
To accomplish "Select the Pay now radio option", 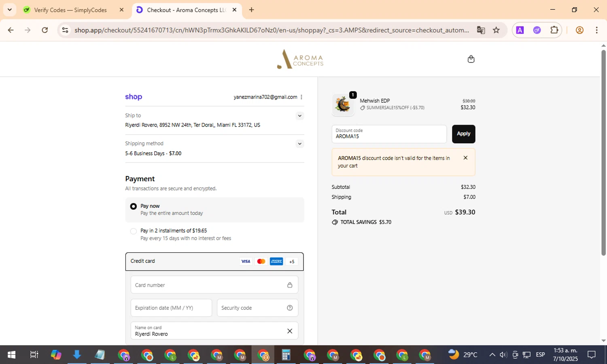I will (133, 206).
